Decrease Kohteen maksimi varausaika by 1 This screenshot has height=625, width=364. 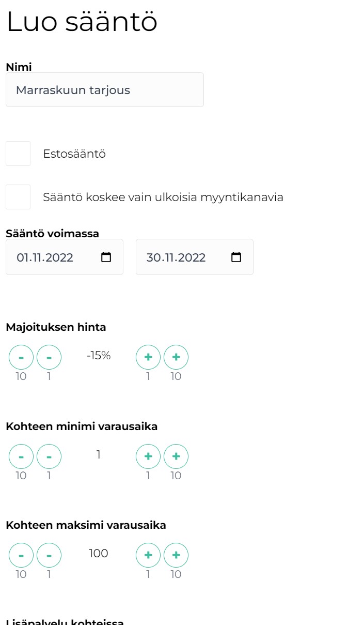pyautogui.click(x=49, y=555)
